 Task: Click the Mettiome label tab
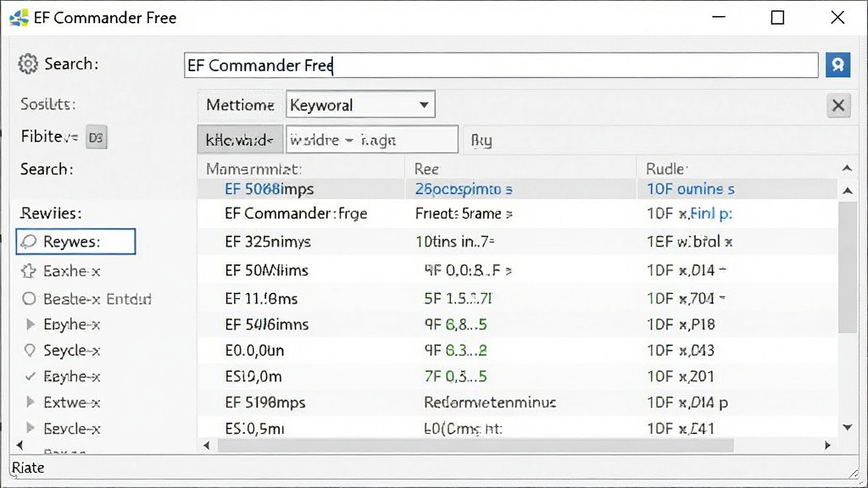[x=240, y=105]
